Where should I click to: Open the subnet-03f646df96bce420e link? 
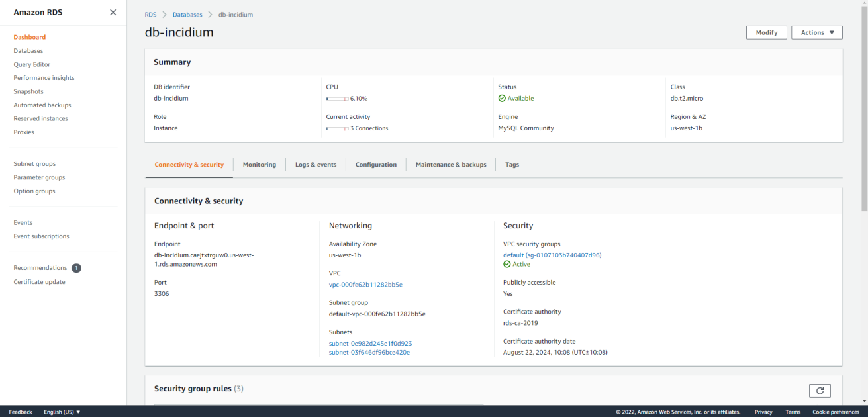tap(369, 353)
